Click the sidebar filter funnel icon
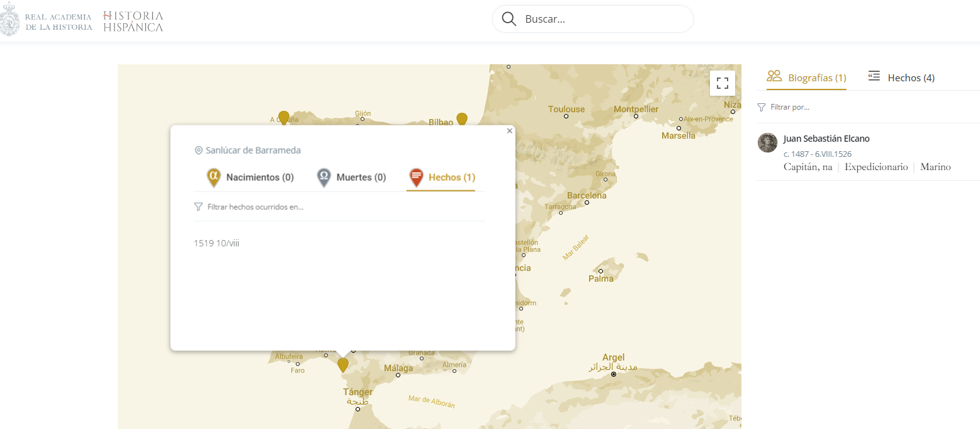This screenshot has width=980, height=429. (762, 107)
